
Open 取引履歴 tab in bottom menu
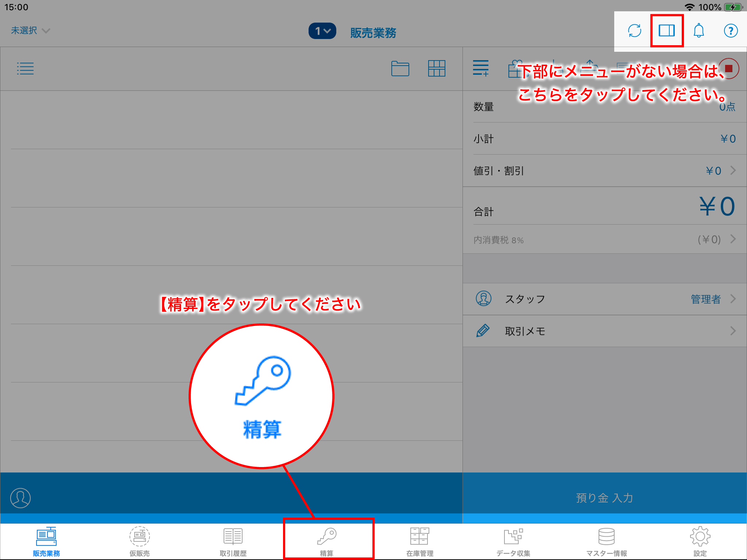[x=233, y=542]
